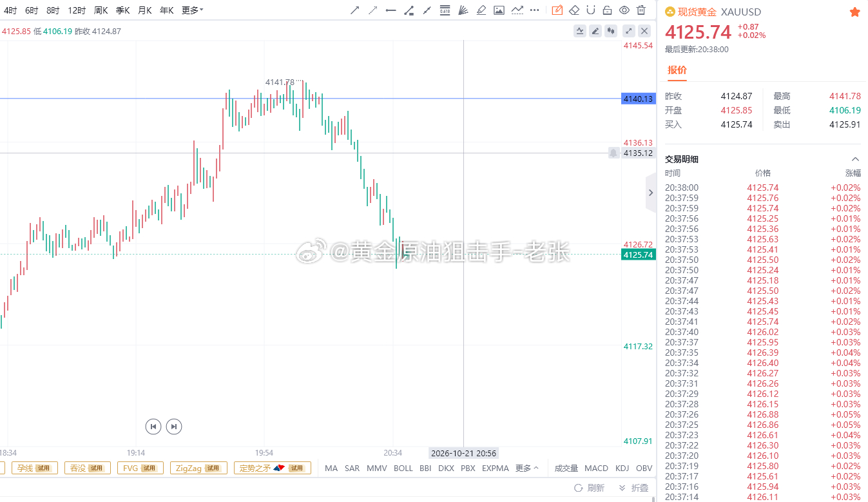Collapse the right quote side panel

(x=650, y=193)
